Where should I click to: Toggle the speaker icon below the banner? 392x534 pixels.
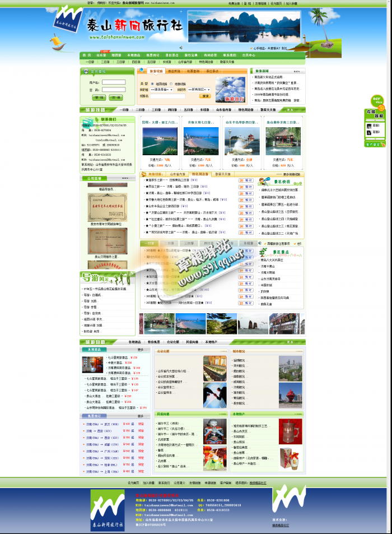181,48
